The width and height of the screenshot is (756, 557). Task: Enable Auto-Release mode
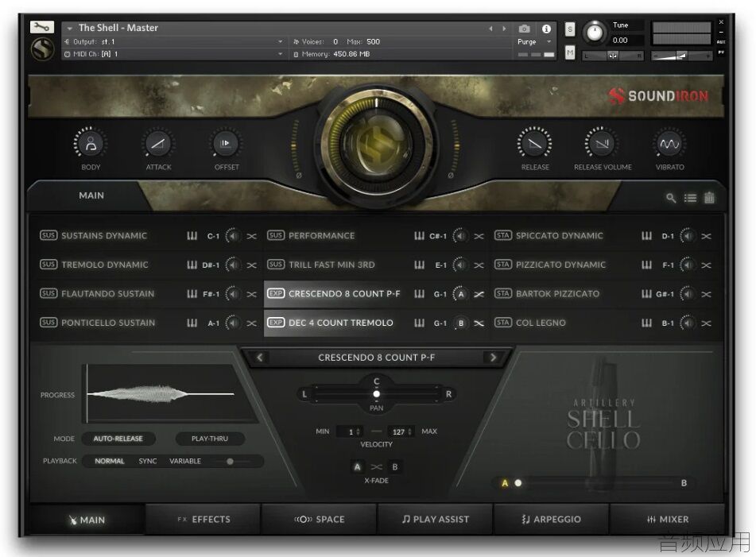(x=118, y=439)
